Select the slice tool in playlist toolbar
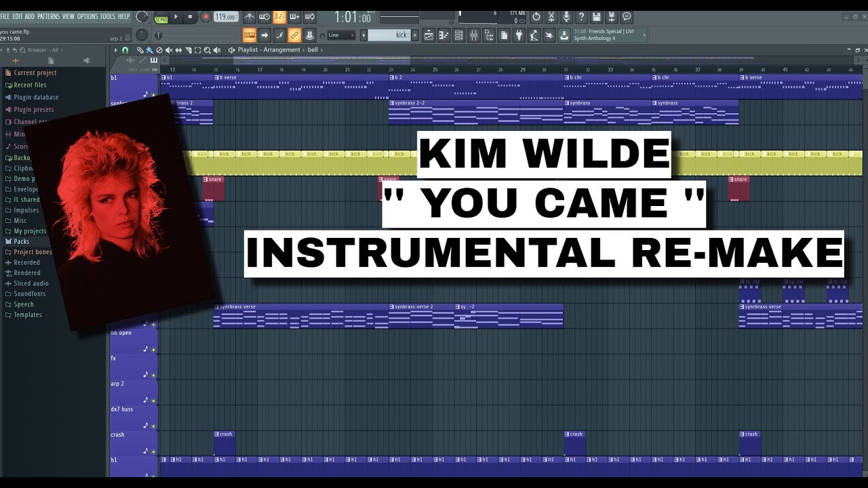The height and width of the screenshot is (488, 868). point(188,50)
